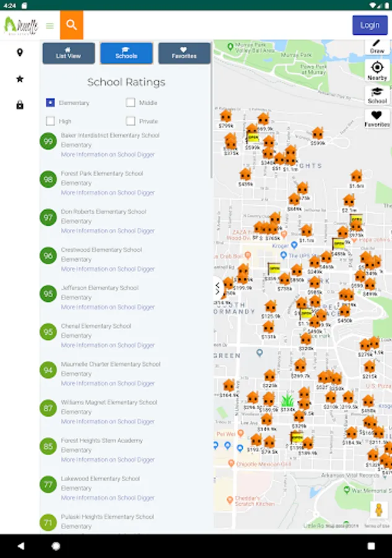The height and width of the screenshot is (558, 392).
Task: Select the star sidebar icon
Action: click(20, 79)
